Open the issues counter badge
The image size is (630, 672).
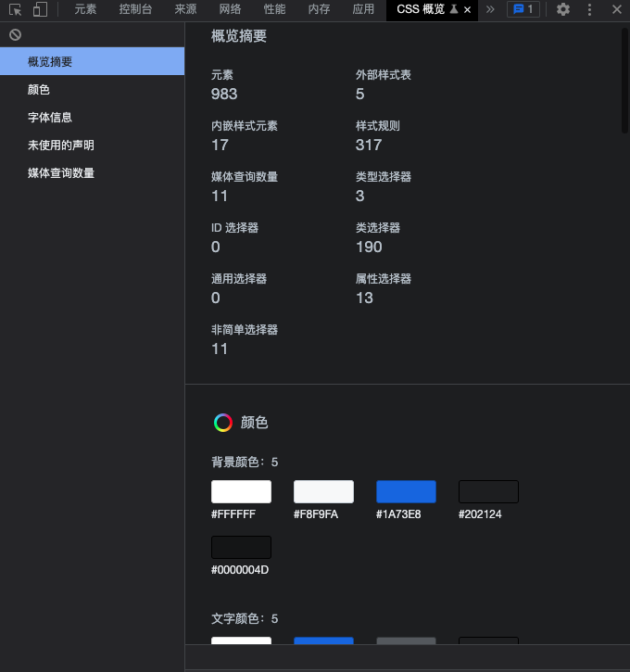(523, 9)
